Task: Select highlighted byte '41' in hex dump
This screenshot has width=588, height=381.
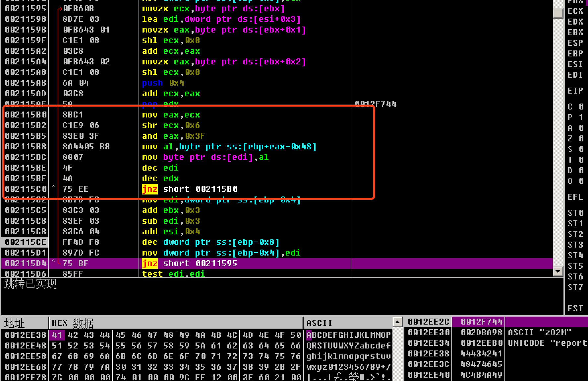Action: click(x=57, y=335)
